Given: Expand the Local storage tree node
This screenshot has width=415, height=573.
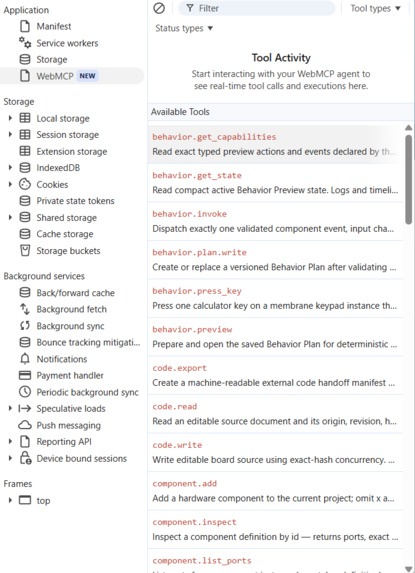Looking at the screenshot, I should coord(10,118).
